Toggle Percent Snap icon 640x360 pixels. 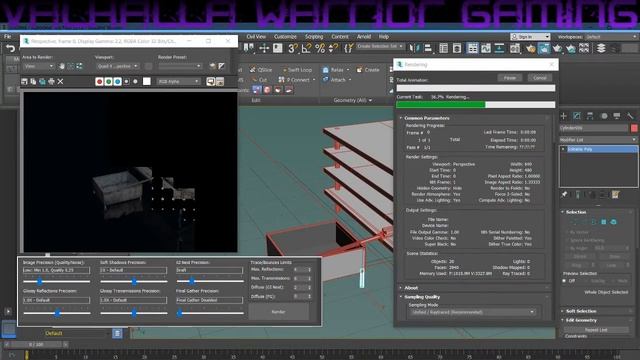[320, 49]
